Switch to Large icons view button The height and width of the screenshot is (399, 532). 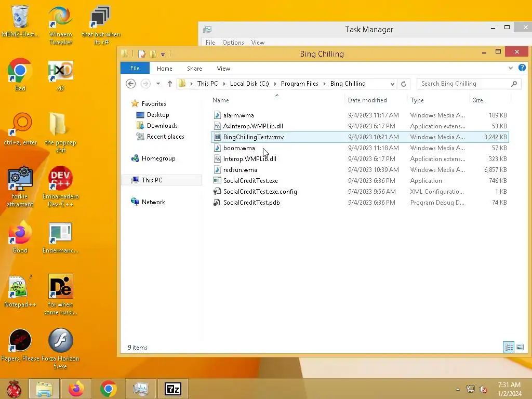520,347
